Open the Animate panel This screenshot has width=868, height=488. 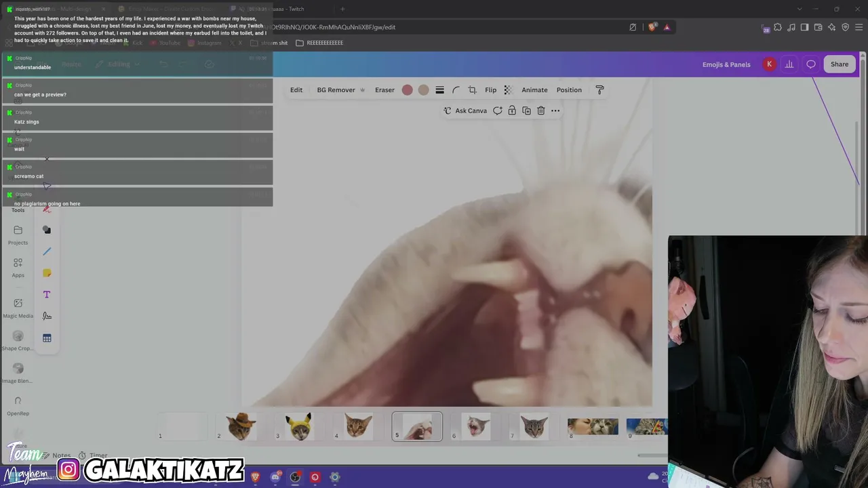pyautogui.click(x=534, y=90)
